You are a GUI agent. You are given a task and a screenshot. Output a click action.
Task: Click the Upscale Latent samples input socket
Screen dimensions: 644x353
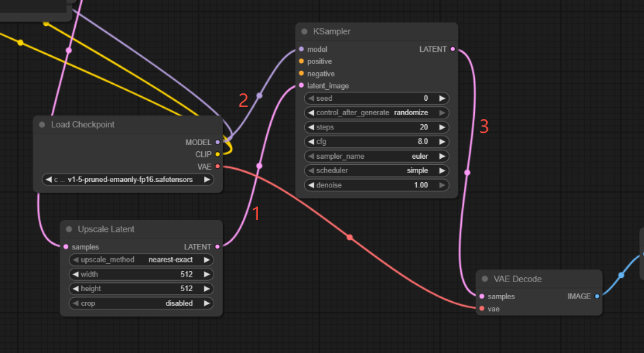click(x=65, y=247)
